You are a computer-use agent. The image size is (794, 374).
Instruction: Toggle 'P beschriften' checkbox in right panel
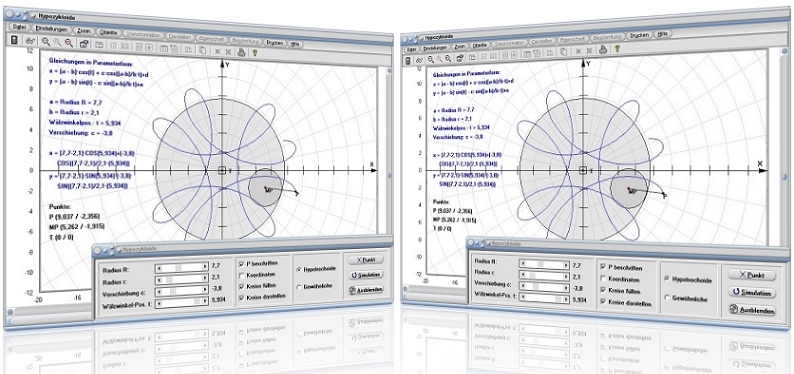tap(603, 267)
